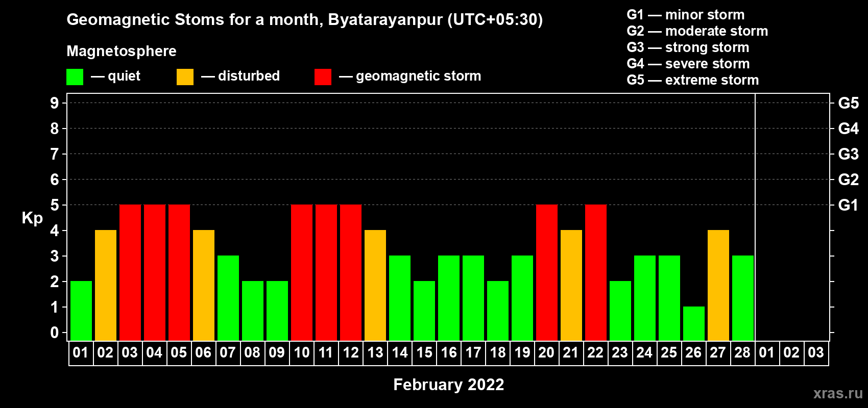The width and height of the screenshot is (868, 408).
Task: Click the Kp value 9 on the axis
Action: 55,103
